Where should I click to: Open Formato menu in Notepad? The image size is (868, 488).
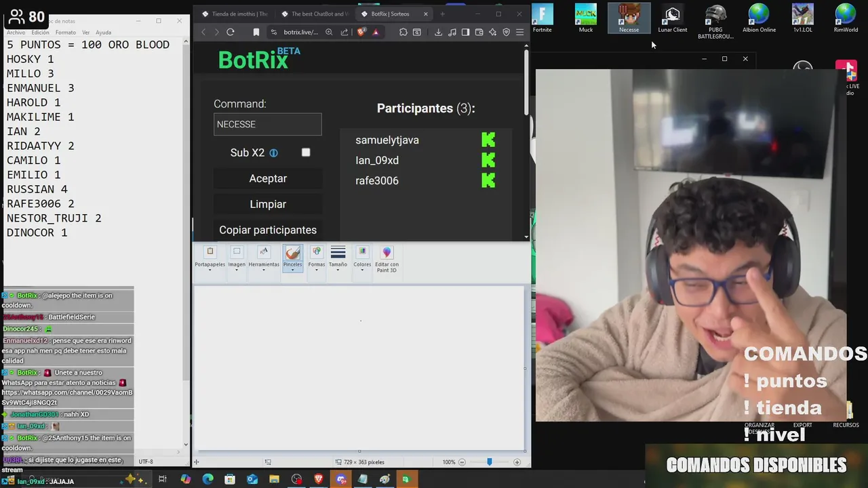(x=66, y=33)
